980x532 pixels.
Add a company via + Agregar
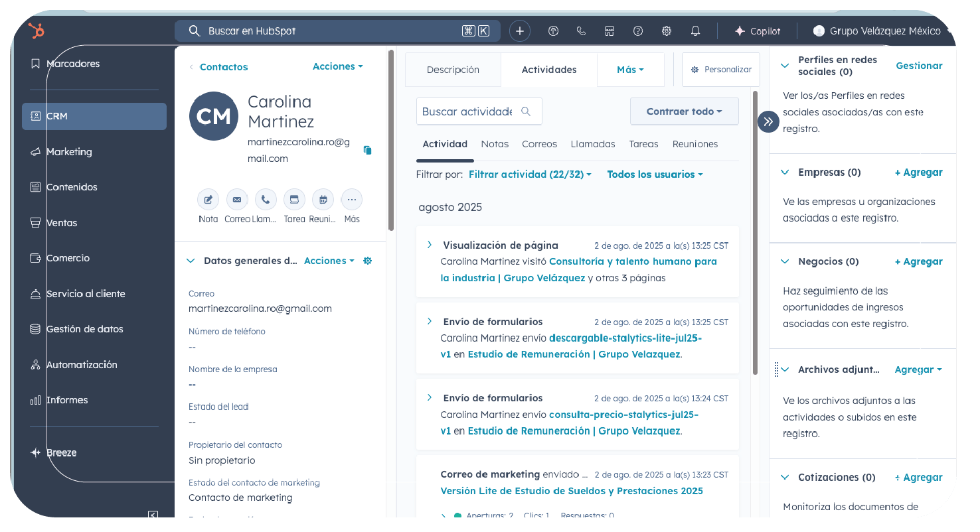tap(918, 172)
